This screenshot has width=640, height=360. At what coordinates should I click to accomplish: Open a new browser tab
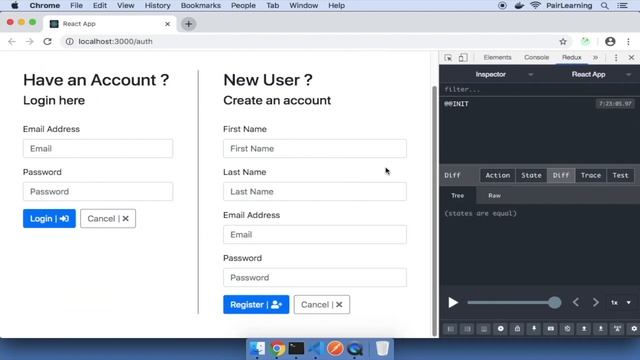click(x=188, y=24)
